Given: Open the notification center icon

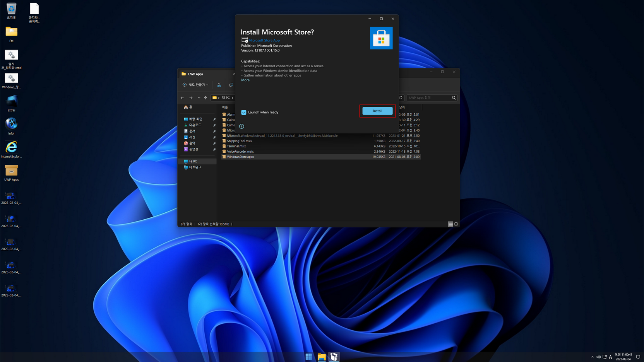Looking at the screenshot, I should [x=638, y=357].
